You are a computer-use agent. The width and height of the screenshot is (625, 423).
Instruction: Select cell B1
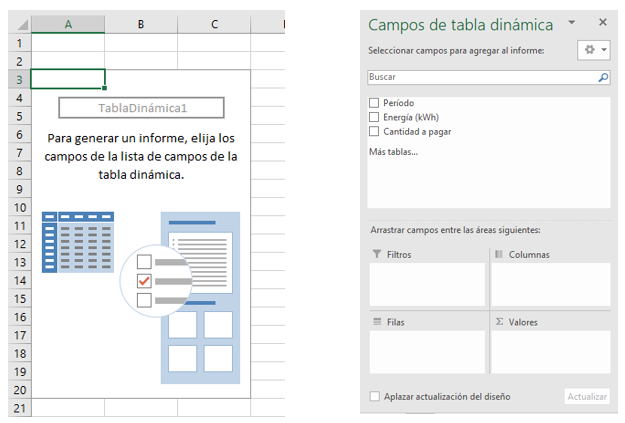141,43
